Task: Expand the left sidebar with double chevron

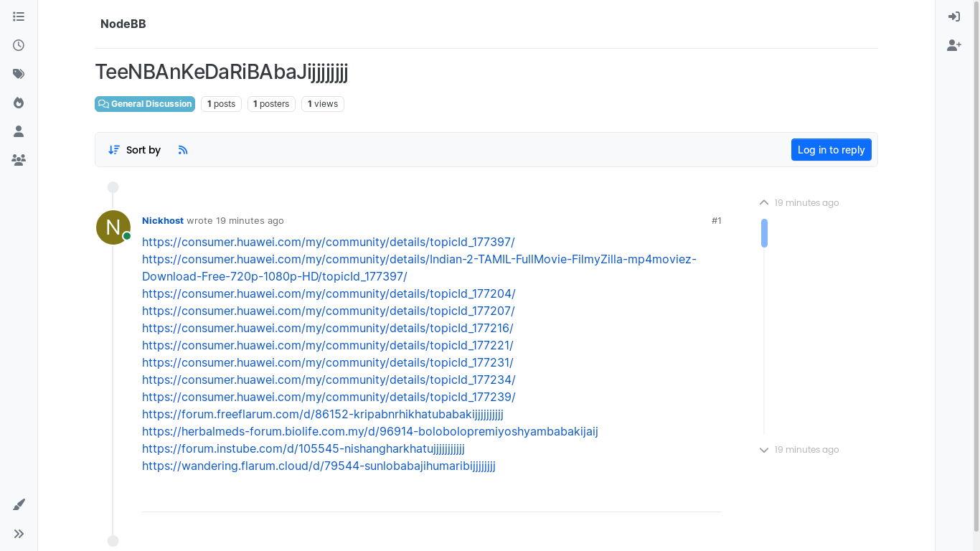Action: (19, 534)
